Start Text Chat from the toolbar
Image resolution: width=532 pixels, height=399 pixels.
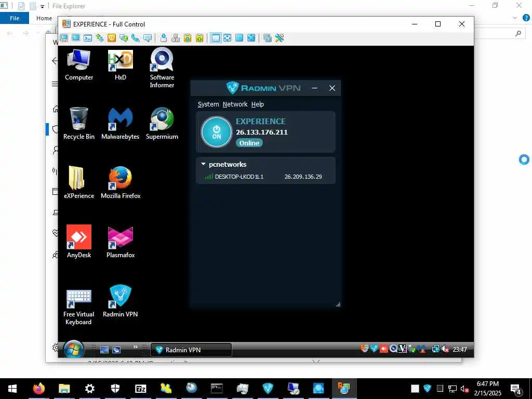pos(124,38)
